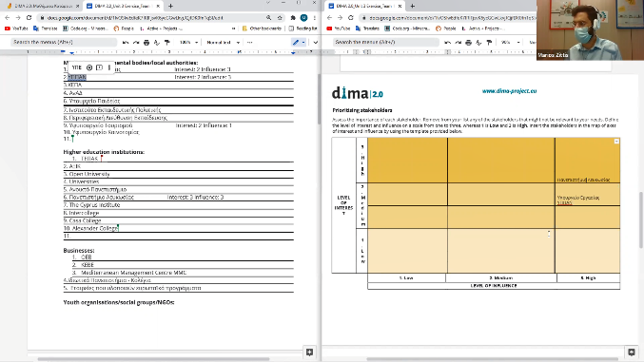
Task: Open the Translate bookmark in the left window
Action: pyautogui.click(x=45, y=29)
